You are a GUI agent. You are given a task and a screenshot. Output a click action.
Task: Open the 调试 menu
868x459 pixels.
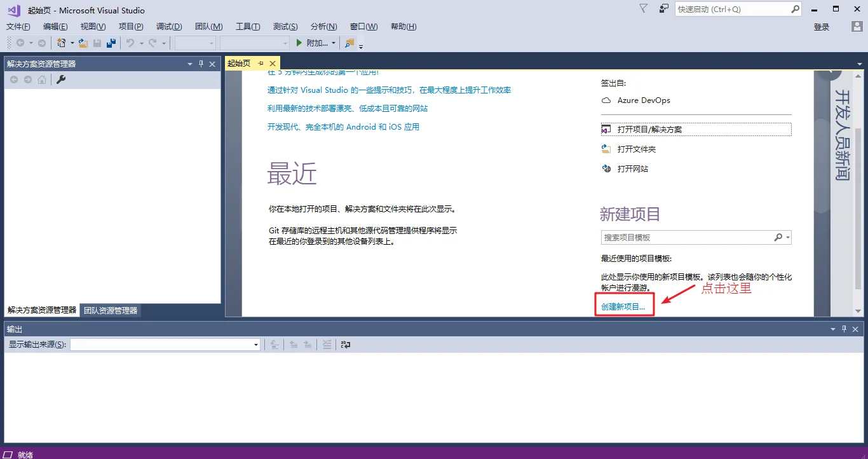point(168,26)
